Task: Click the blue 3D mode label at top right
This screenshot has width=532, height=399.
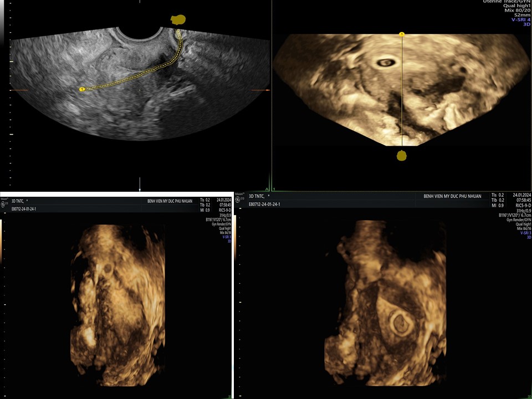Action: click(526, 24)
